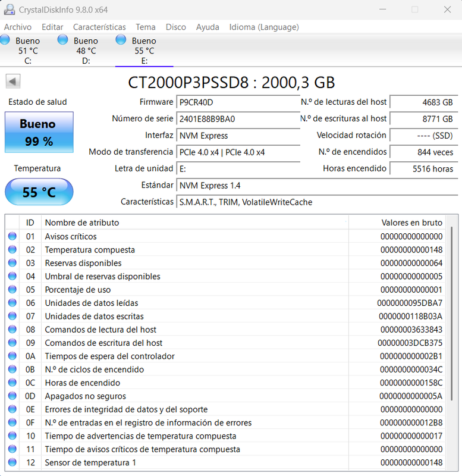
Task: Click the Firmware field P9CR40D
Action: (238, 102)
